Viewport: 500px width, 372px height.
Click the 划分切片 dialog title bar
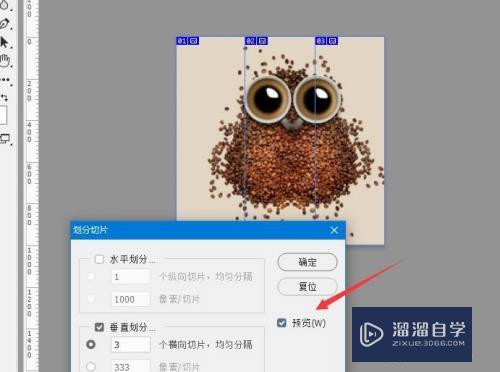(208, 230)
